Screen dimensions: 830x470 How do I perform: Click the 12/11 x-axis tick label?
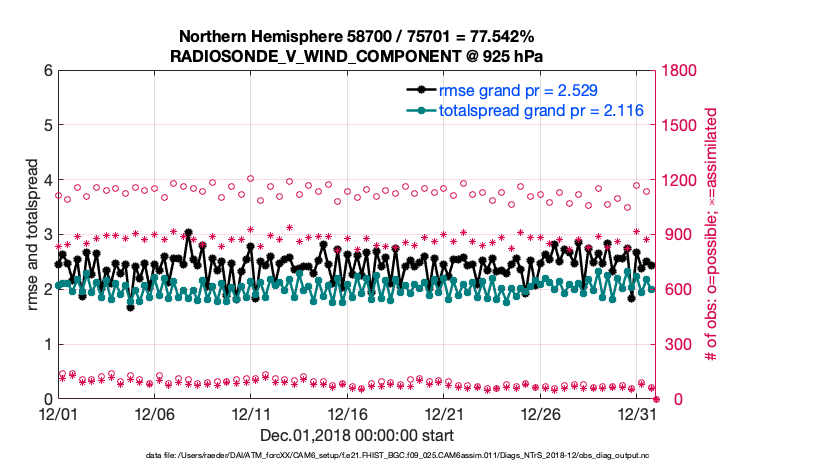coord(252,413)
